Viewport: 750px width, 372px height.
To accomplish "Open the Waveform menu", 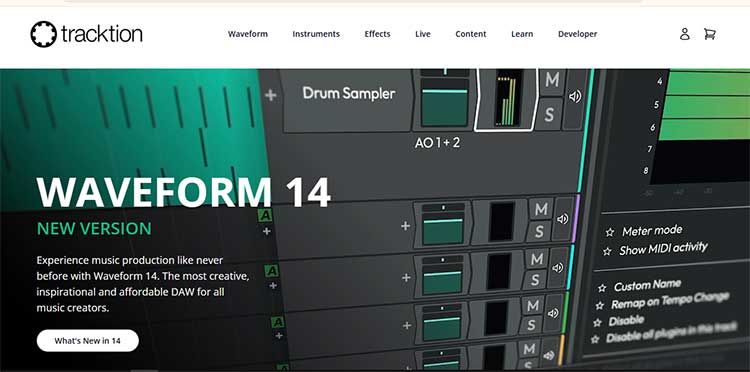I will pyautogui.click(x=248, y=34).
